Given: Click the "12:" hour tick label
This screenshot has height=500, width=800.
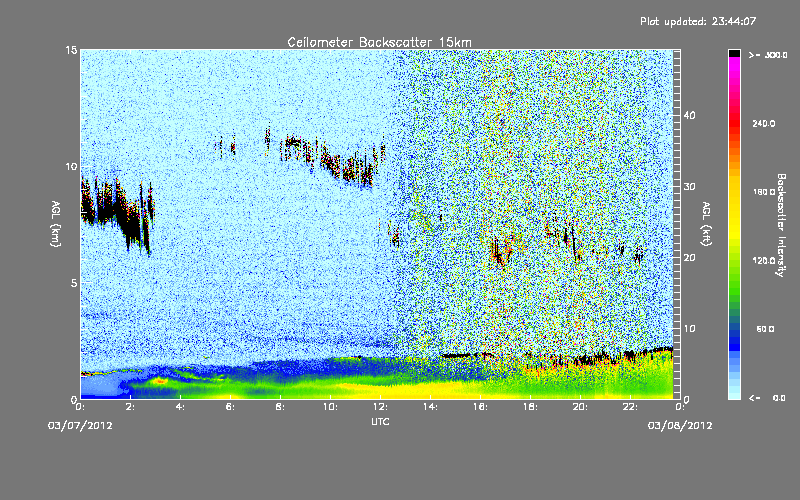Looking at the screenshot, I should (x=380, y=407).
